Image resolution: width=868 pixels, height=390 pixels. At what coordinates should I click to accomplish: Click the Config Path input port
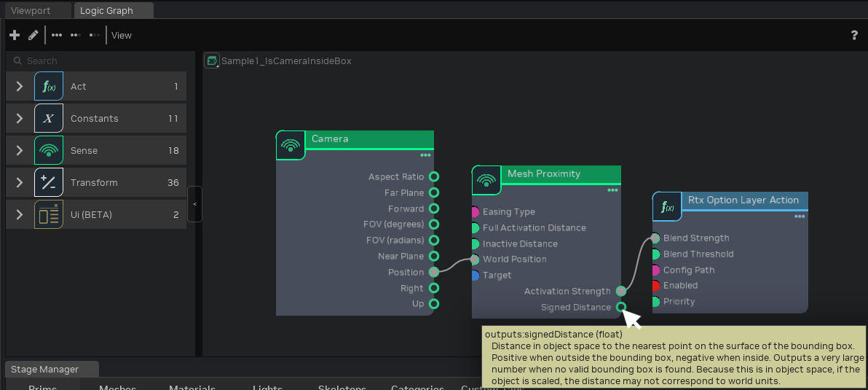[655, 270]
